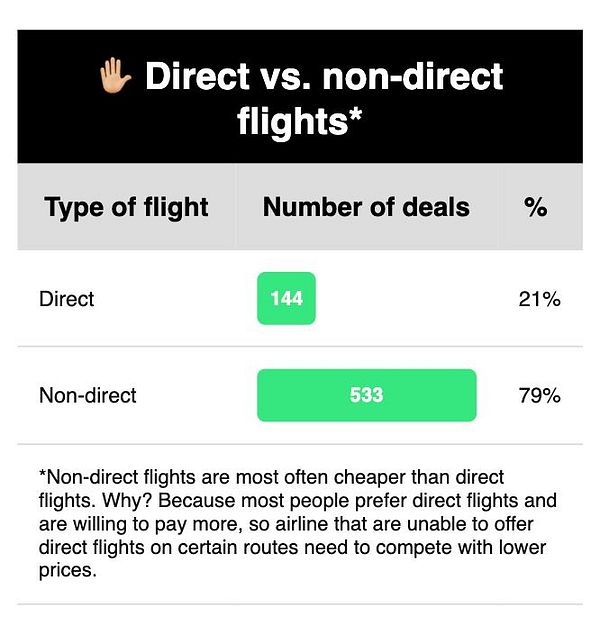600x643 pixels.
Task: Click the "Direct vs. non-direct" title line
Action: click(323, 77)
